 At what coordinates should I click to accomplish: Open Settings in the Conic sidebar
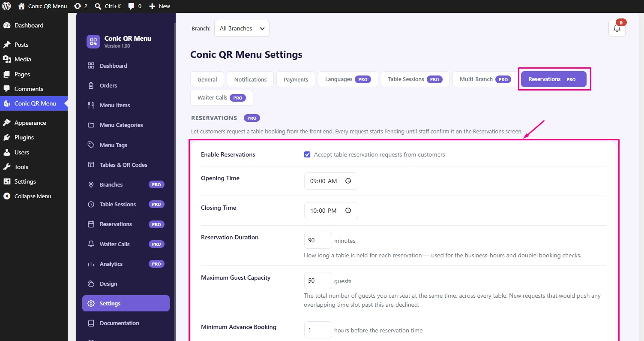(x=126, y=303)
